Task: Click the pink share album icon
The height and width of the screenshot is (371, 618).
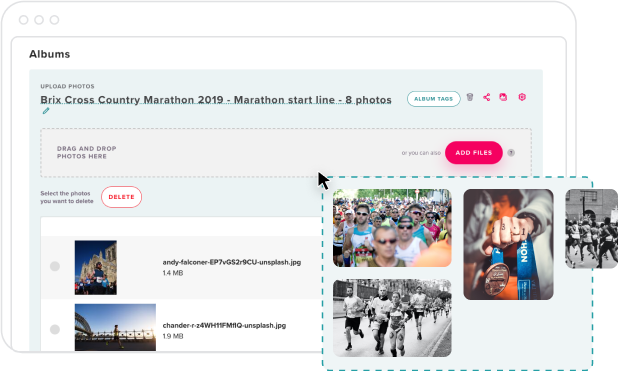Action: click(x=487, y=97)
